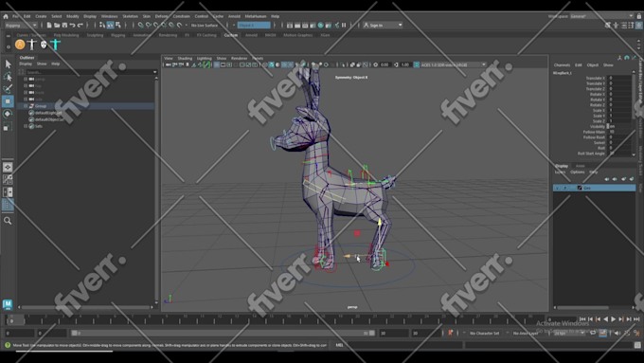Click the pause icon in status line
This screenshot has width=644, height=363.
click(x=344, y=26)
